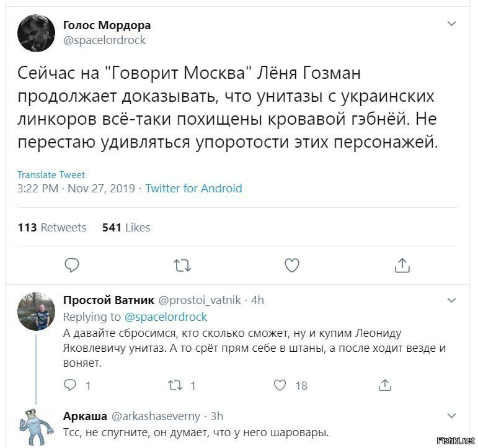
Task: View the 541 Likes list
Action: coord(126,227)
